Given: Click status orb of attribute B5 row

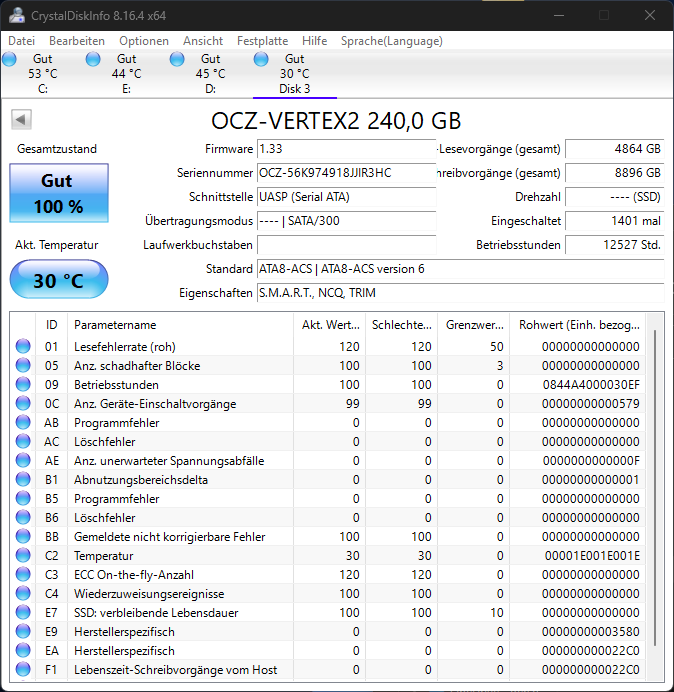Looking at the screenshot, I should click(23, 498).
